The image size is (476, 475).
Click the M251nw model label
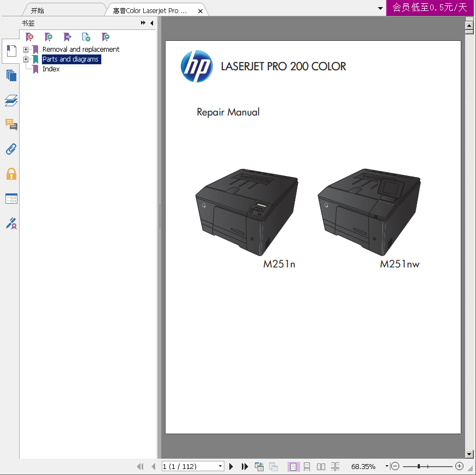tap(400, 264)
